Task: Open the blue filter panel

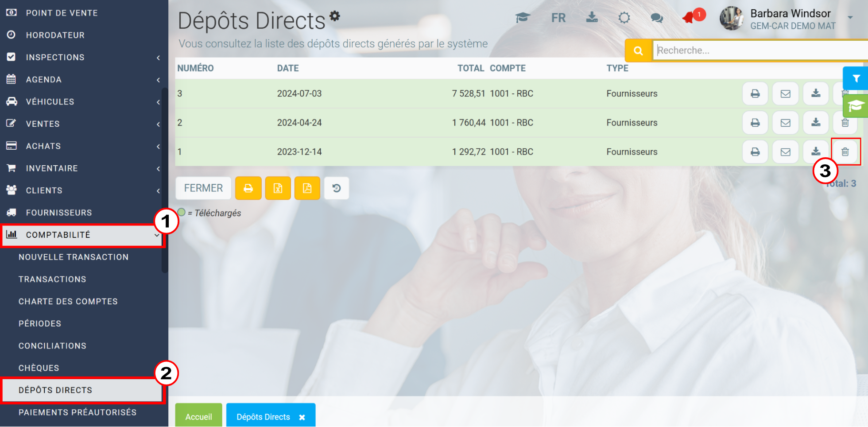Action: pos(856,78)
